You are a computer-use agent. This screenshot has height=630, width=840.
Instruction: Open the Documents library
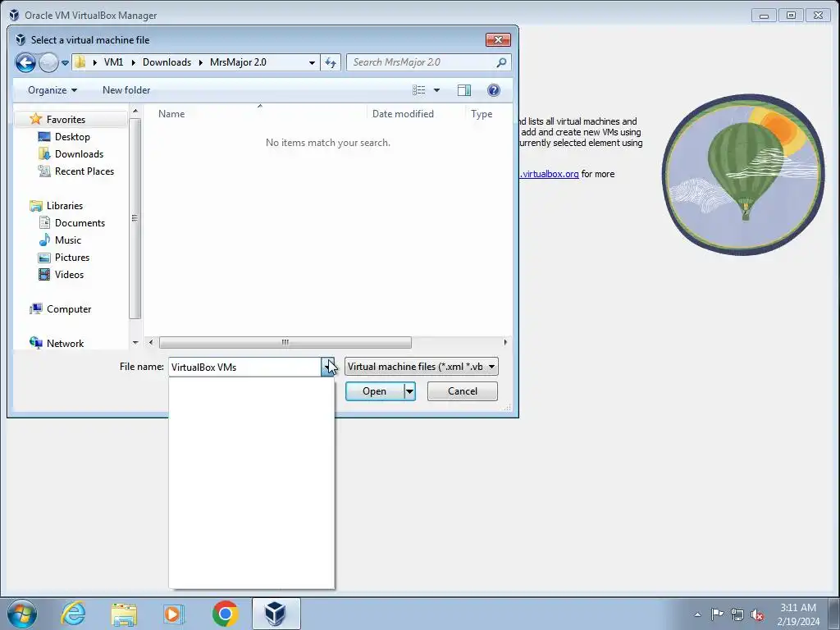pyautogui.click(x=80, y=223)
